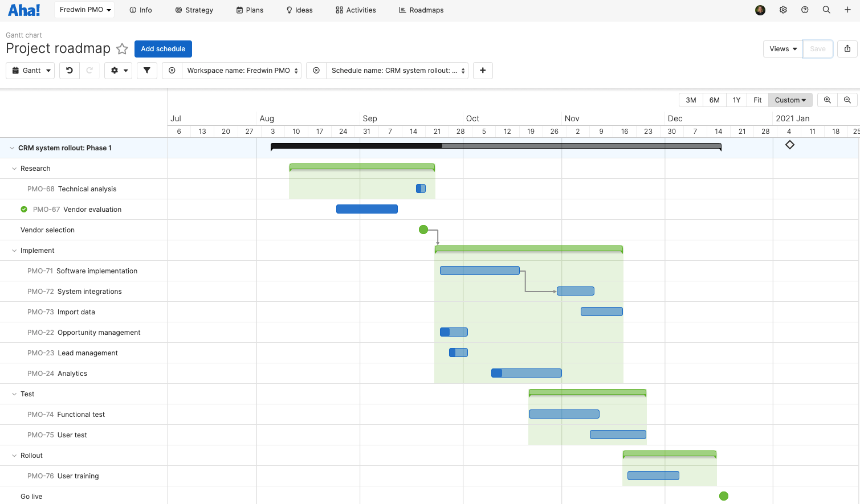860x504 pixels.
Task: Click the plus icon in top navigation
Action: click(x=847, y=10)
